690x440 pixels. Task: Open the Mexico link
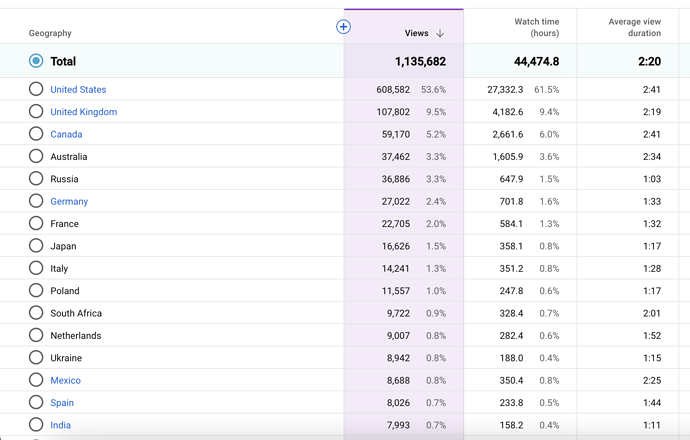point(66,380)
